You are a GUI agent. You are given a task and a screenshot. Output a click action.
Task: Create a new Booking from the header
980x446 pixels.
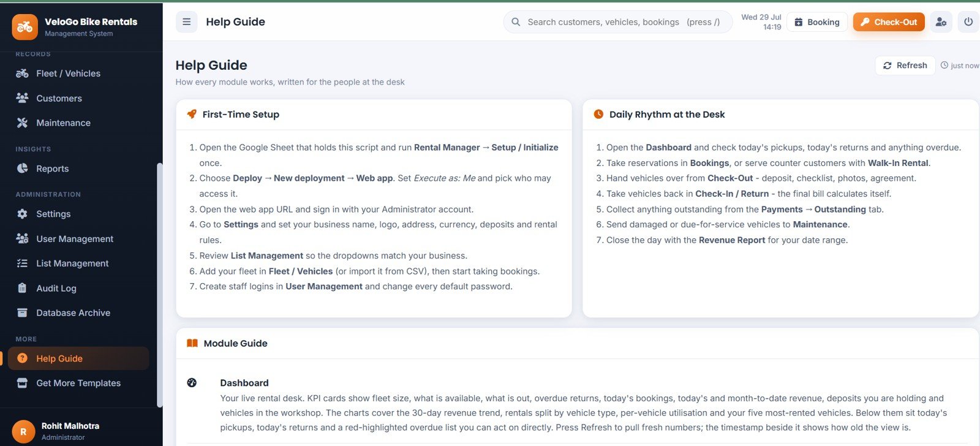pos(817,22)
